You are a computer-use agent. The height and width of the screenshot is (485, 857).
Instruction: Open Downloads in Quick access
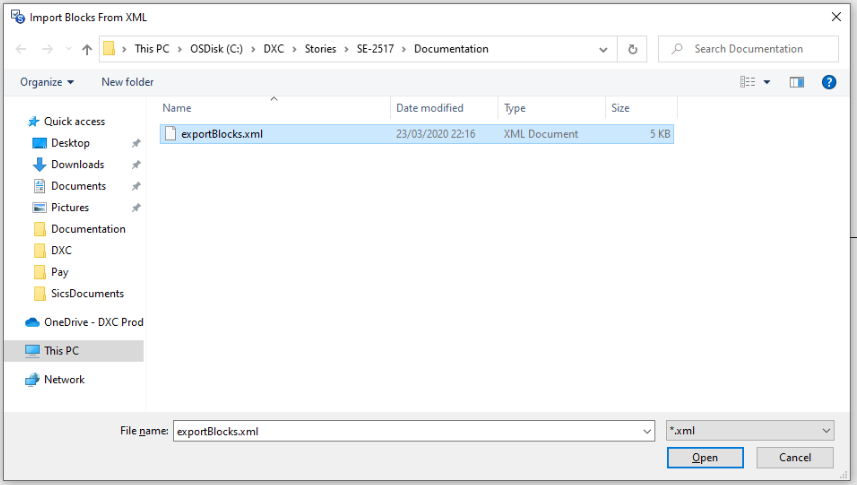point(77,164)
